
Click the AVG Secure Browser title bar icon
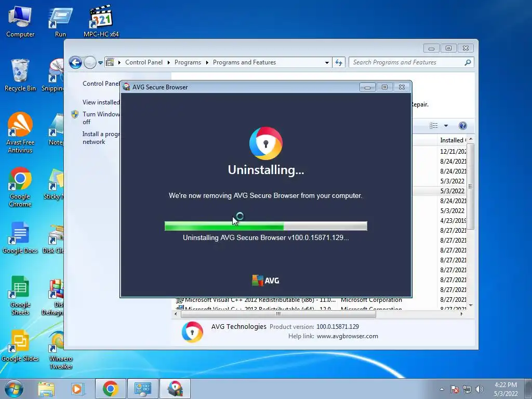[127, 87]
